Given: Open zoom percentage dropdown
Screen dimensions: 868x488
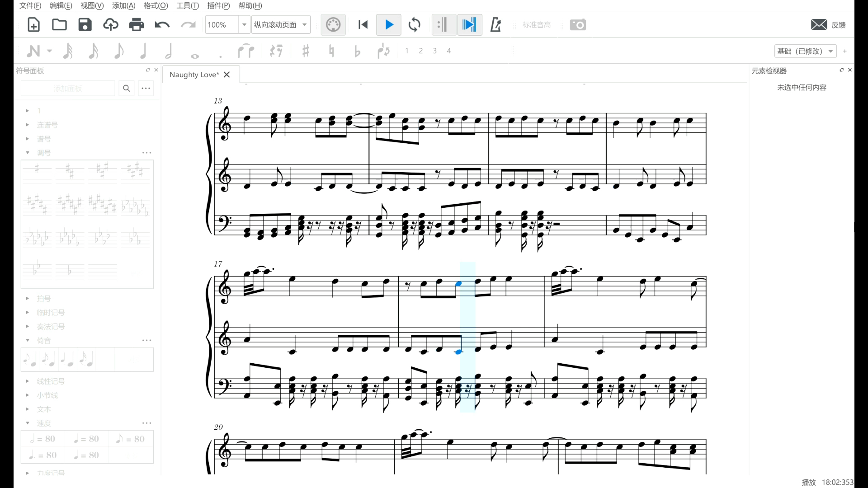Looking at the screenshot, I should 244,25.
